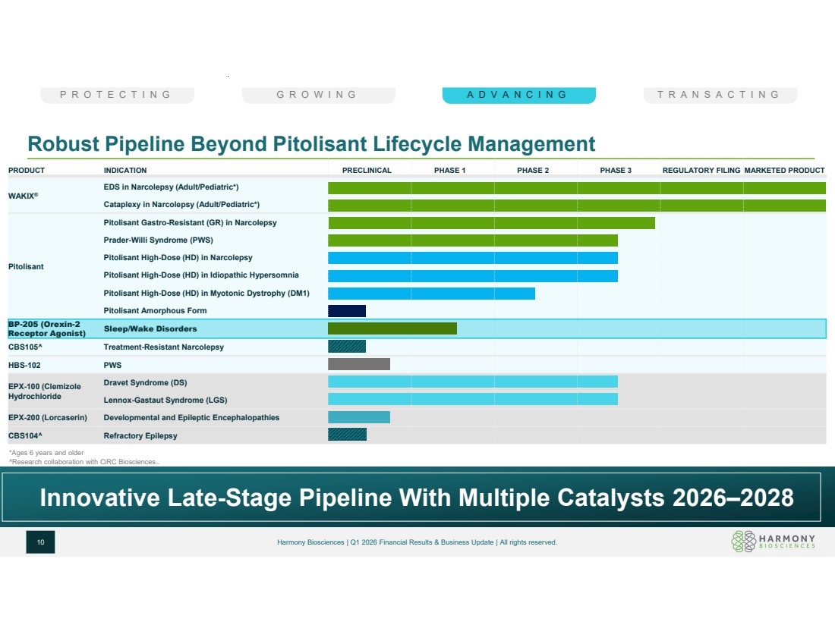Click BP-205 Orexin-2 Receptor Agonist label

(47, 328)
